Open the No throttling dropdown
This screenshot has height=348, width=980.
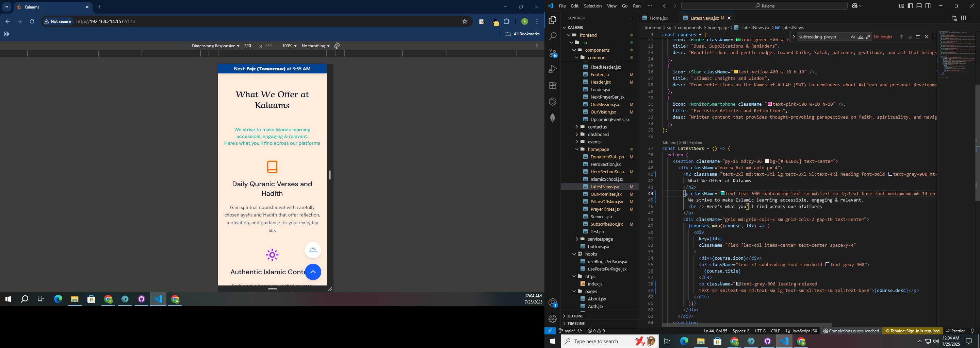click(315, 46)
